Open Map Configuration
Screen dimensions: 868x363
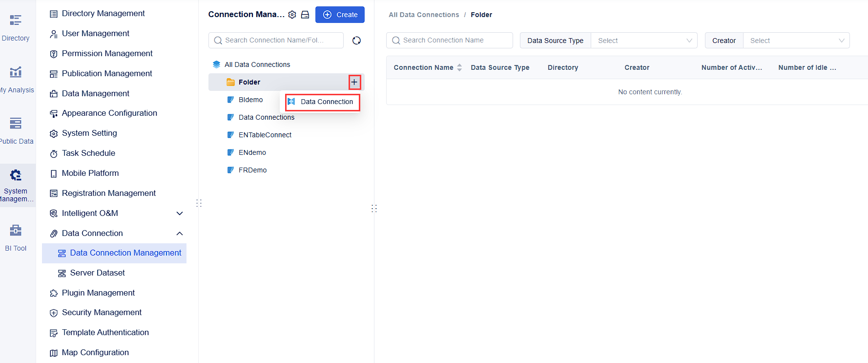click(x=95, y=353)
